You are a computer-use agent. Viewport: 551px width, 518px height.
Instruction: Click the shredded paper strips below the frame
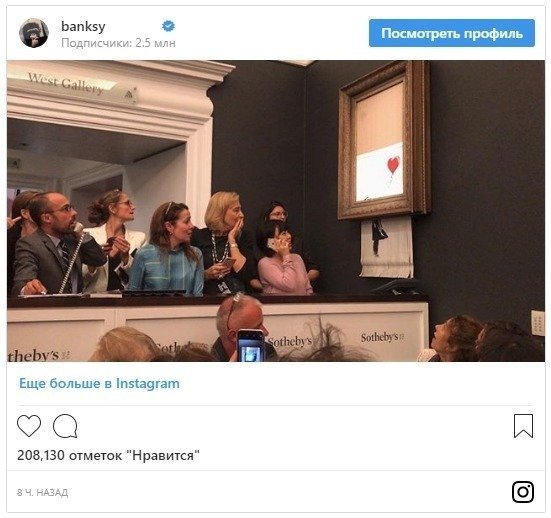[x=387, y=246]
